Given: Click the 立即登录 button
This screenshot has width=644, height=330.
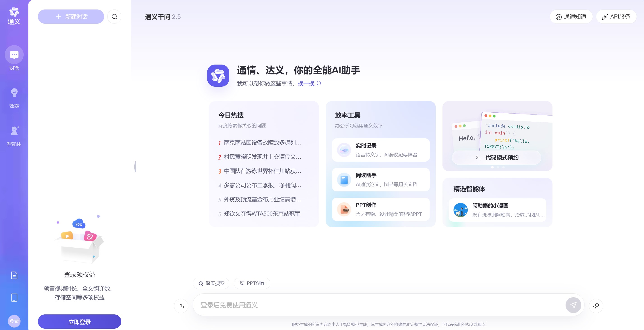Looking at the screenshot, I should coord(79,321).
